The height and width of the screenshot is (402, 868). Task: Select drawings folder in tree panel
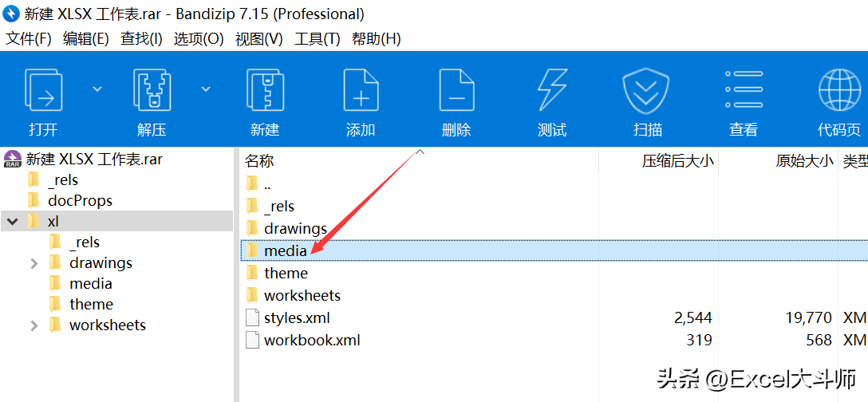[101, 262]
